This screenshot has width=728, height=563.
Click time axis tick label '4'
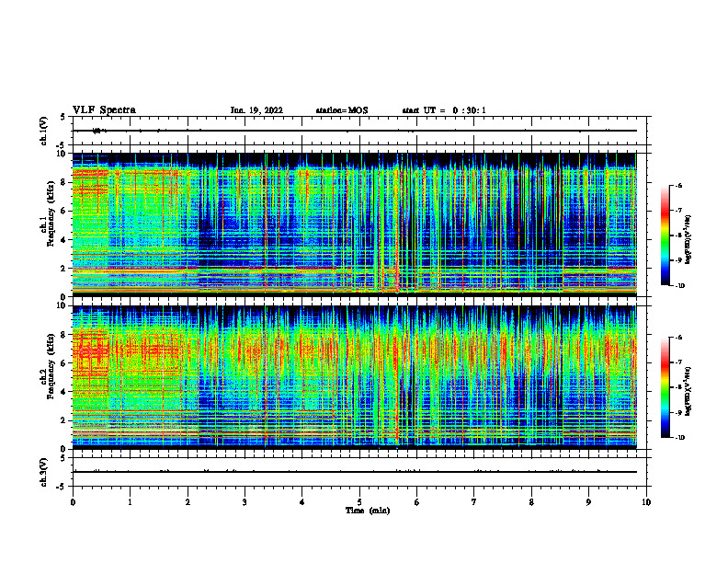point(301,502)
